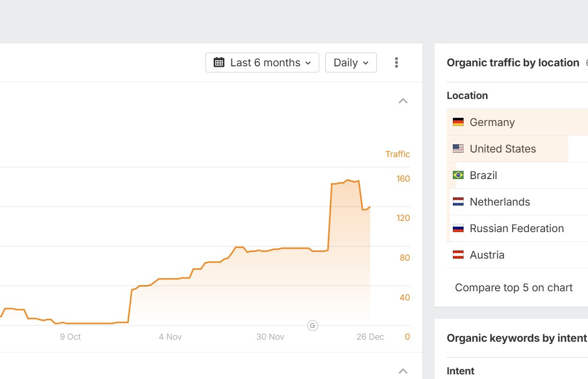Click the calendar icon in the date selector
The width and height of the screenshot is (588, 379).
219,63
